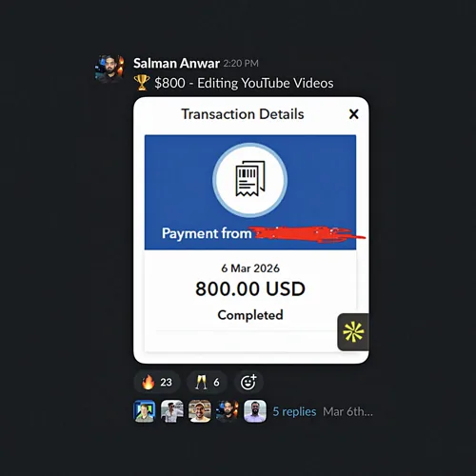Image resolution: width=476 pixels, height=476 pixels.
Task: Click the Mar 6th last reply date
Action: [x=347, y=411]
